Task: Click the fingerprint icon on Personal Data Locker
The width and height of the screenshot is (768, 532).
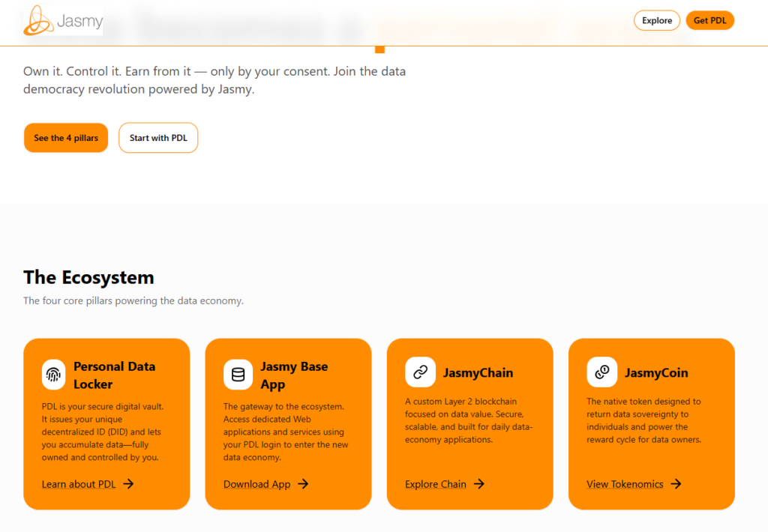Action: 53,375
